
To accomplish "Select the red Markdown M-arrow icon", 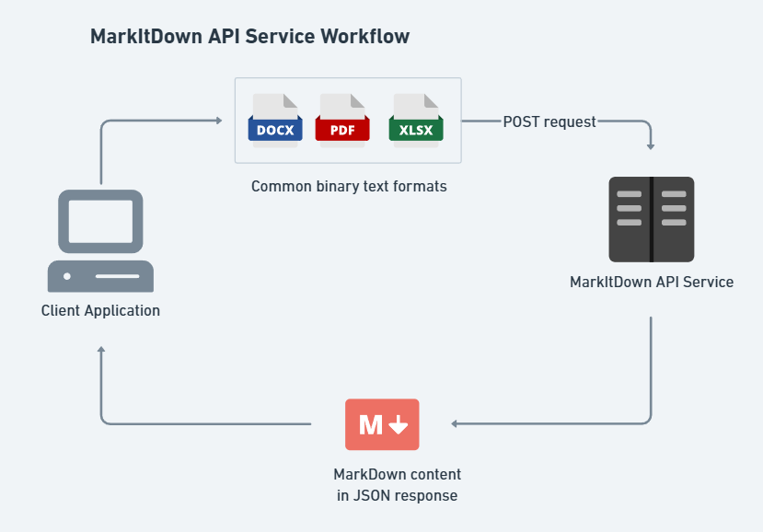I will (382, 424).
